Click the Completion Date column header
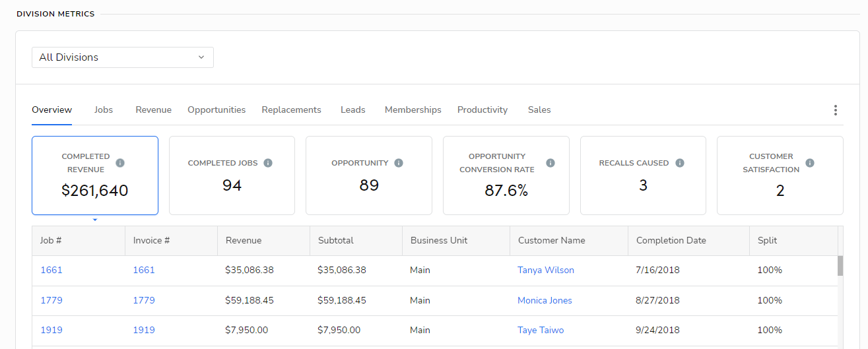The height and width of the screenshot is (349, 868). click(x=671, y=241)
